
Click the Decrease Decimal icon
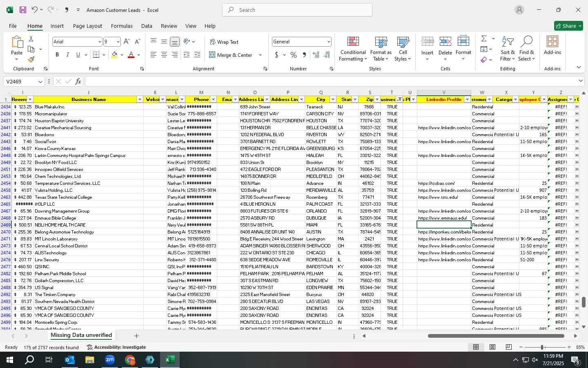pyautogui.click(x=327, y=55)
